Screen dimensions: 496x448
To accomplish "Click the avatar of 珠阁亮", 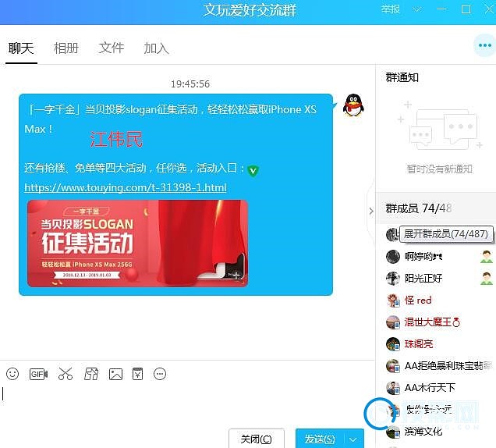I will (393, 344).
